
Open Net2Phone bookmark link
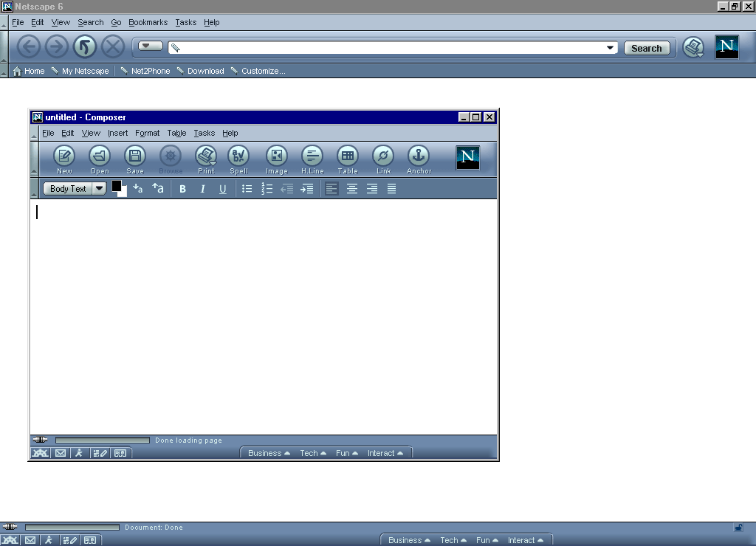(x=145, y=71)
